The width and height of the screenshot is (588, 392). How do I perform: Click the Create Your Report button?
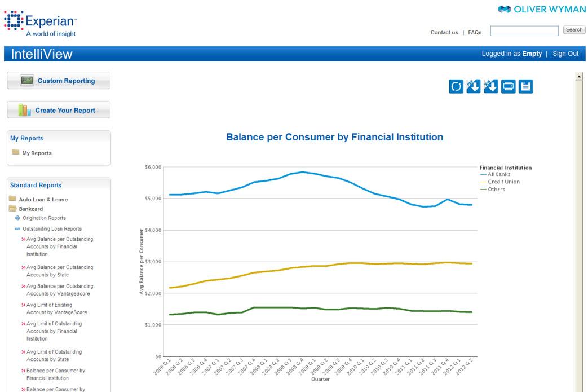pyautogui.click(x=59, y=110)
